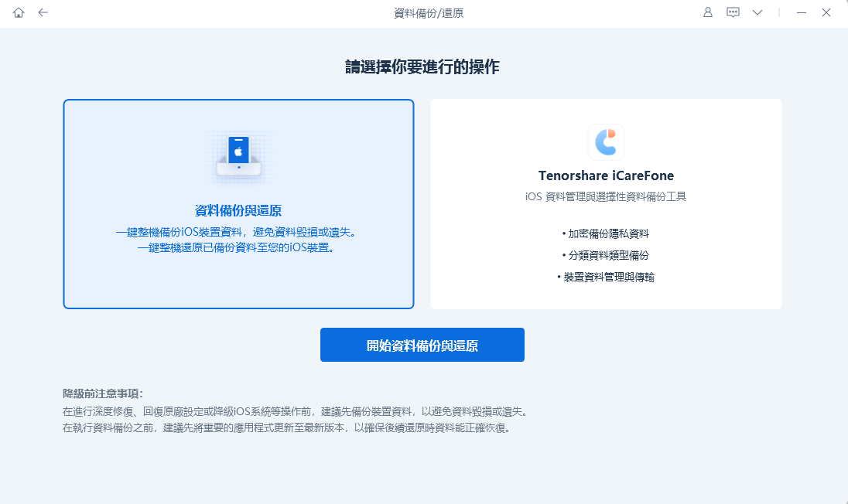Viewport: 848px width, 504px height.
Task: Click the note starting with 在進行深度修復
Action: click(x=296, y=412)
